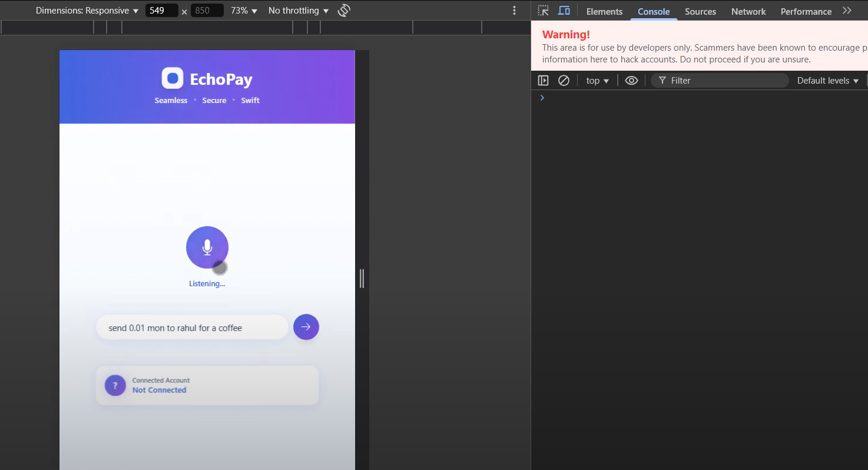Open the DevTools three-dot options menu
This screenshot has height=470, width=868.
(514, 10)
